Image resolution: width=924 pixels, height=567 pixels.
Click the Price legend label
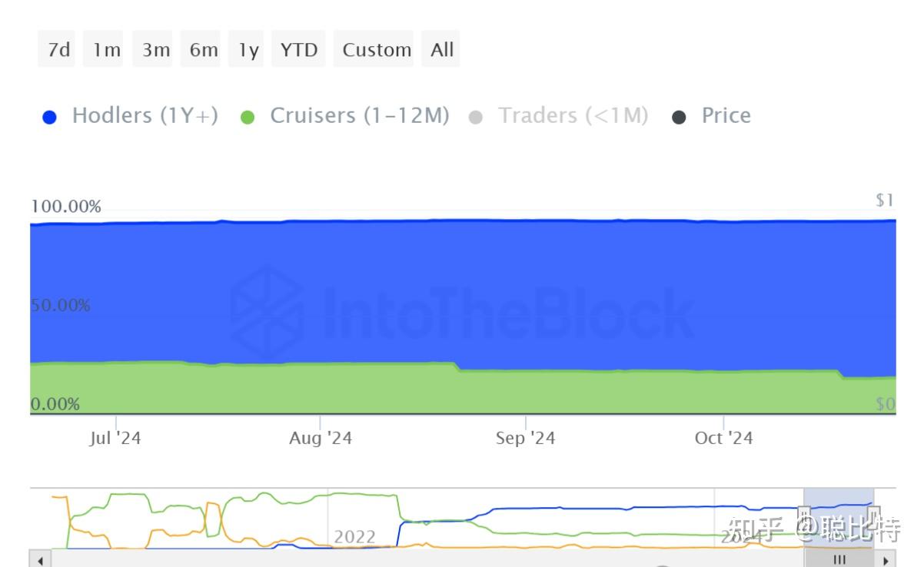[x=726, y=116]
